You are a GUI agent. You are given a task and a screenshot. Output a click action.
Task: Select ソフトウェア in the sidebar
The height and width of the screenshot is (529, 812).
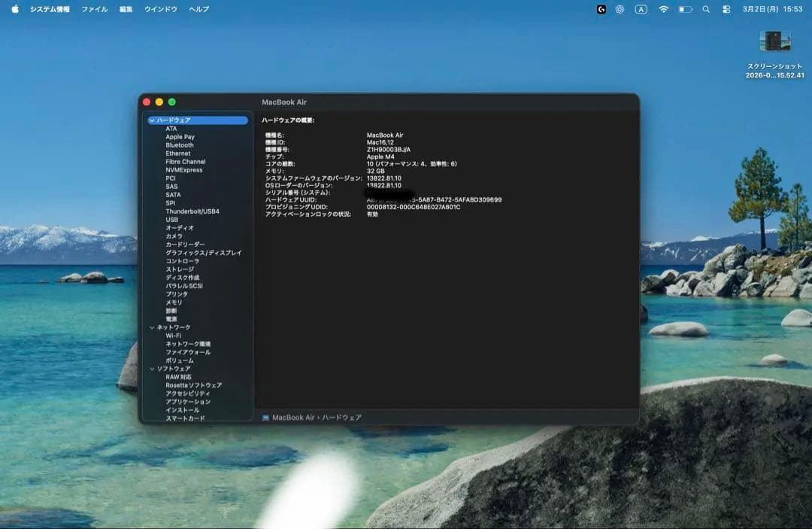point(174,369)
